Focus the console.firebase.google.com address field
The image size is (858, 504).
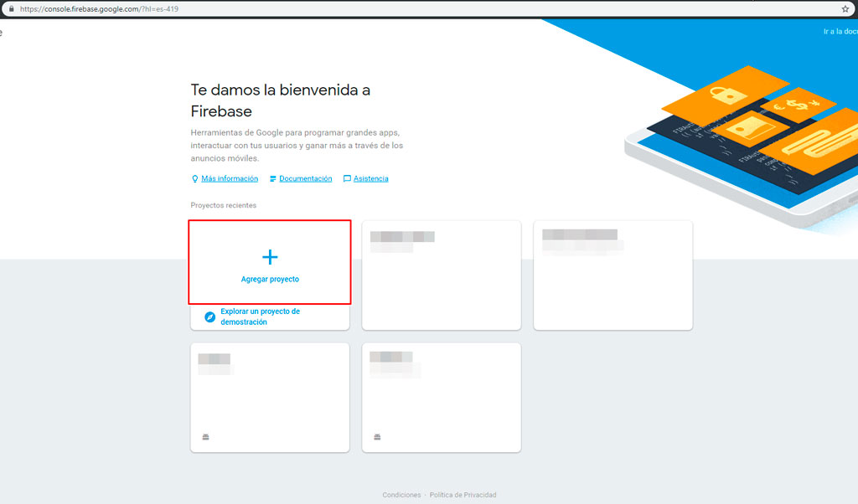tap(426, 8)
